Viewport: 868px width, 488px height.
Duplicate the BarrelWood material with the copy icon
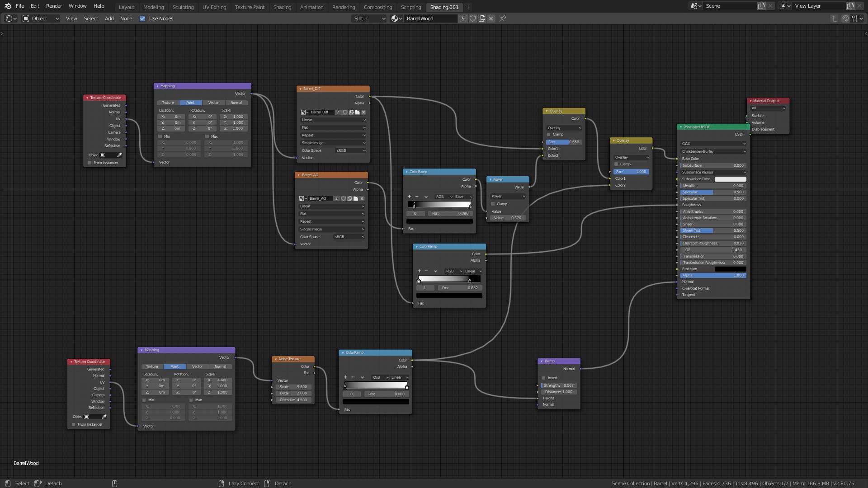(x=482, y=19)
